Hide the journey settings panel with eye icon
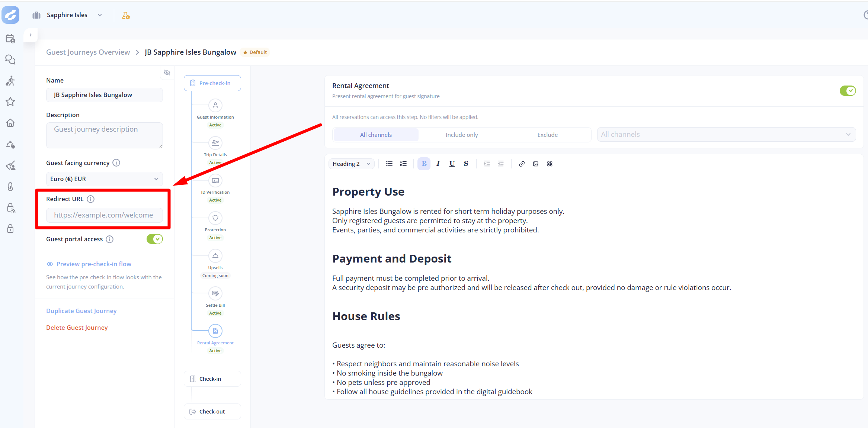The image size is (868, 428). click(x=167, y=73)
